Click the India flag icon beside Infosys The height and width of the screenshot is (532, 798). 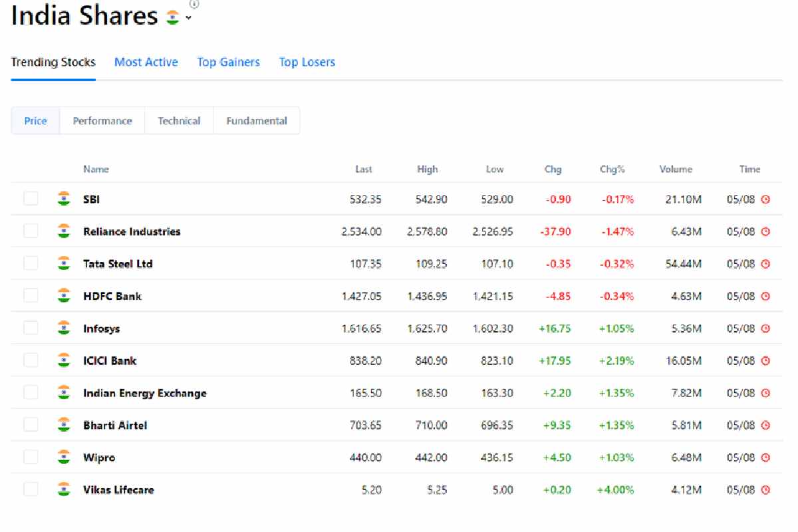click(x=64, y=328)
